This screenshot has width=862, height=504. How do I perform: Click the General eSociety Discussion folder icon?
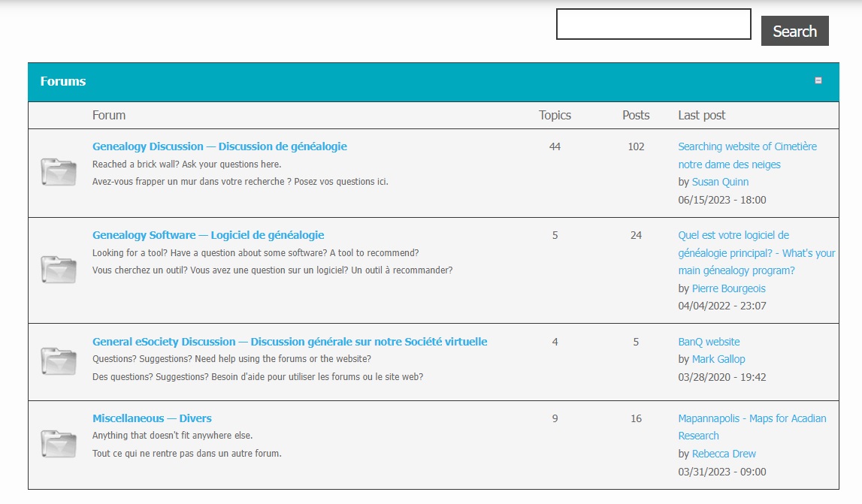click(58, 361)
